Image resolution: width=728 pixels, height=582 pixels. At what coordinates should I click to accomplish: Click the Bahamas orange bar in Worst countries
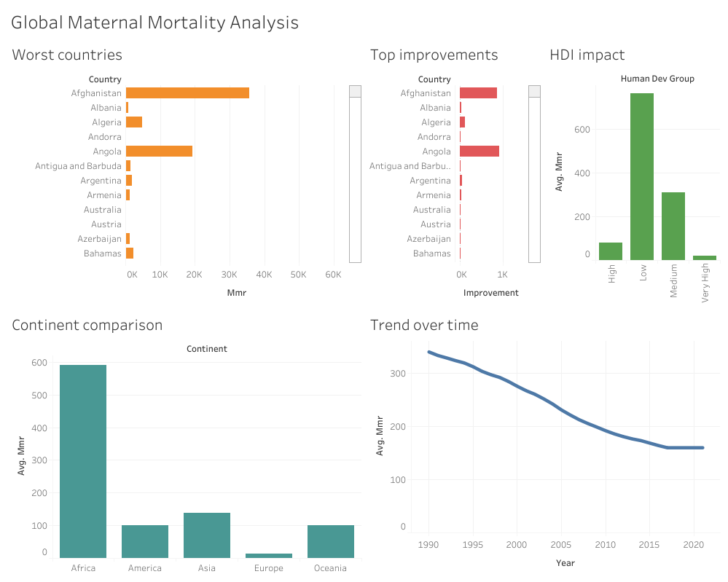130,253
